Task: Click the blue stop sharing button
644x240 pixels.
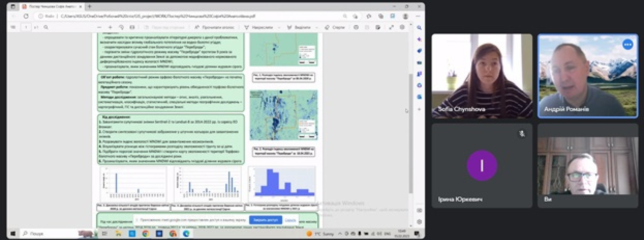Action: pyautogui.click(x=265, y=220)
